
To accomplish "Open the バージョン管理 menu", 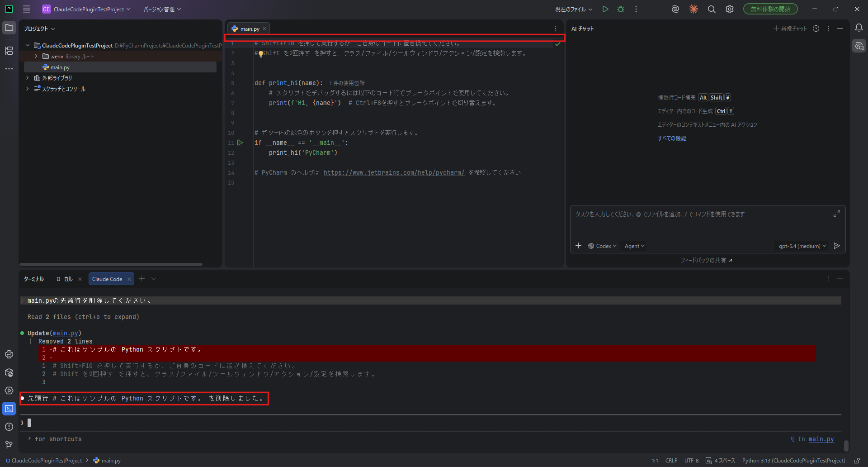I will (162, 9).
